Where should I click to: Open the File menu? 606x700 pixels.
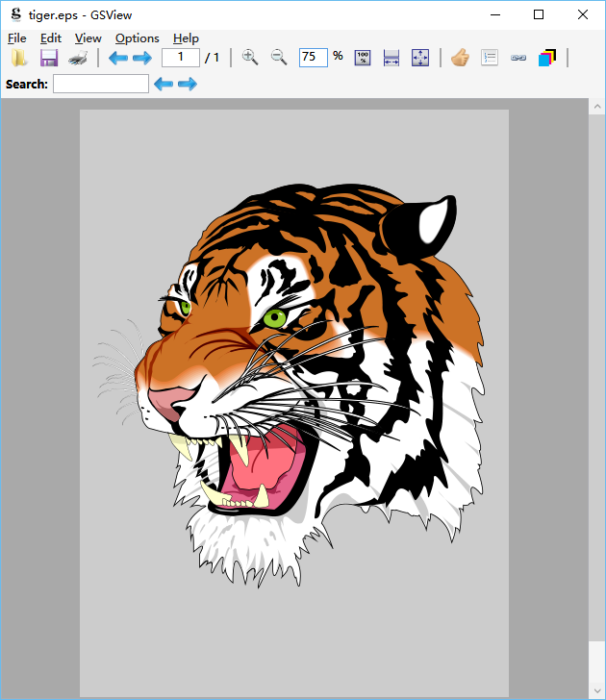[x=16, y=38]
